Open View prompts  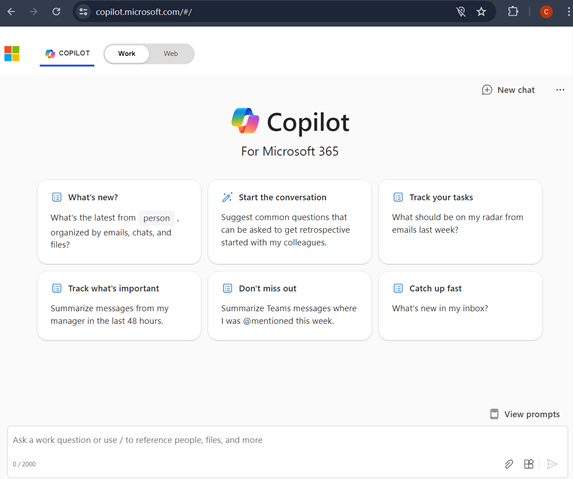525,414
